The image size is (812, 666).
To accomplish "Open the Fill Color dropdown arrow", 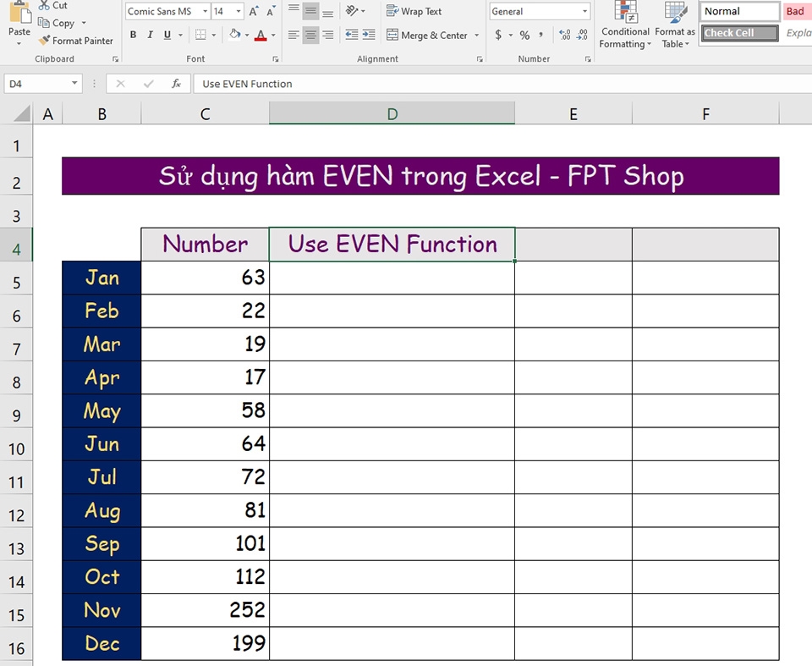I will [x=247, y=36].
